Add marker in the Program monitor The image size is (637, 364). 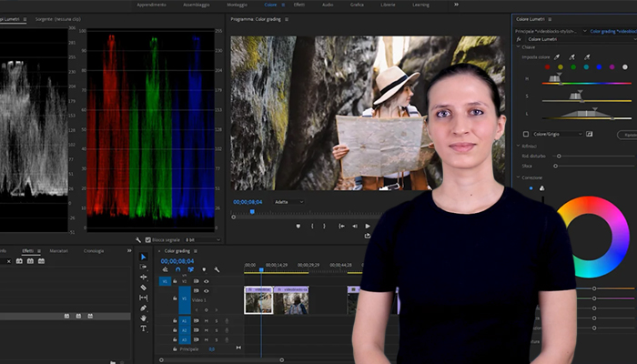click(x=298, y=227)
